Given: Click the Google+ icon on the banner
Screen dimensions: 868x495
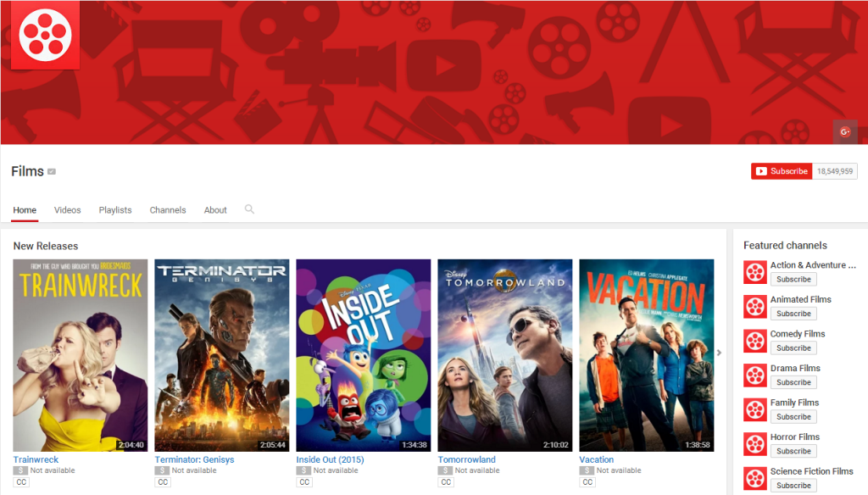Looking at the screenshot, I should click(x=845, y=131).
